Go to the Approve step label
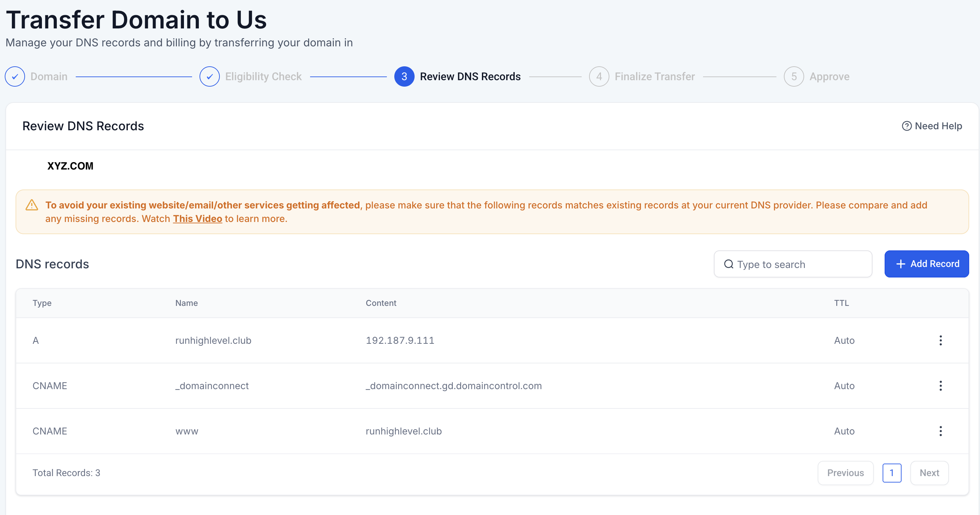Viewport: 980px width, 515px height. point(829,76)
